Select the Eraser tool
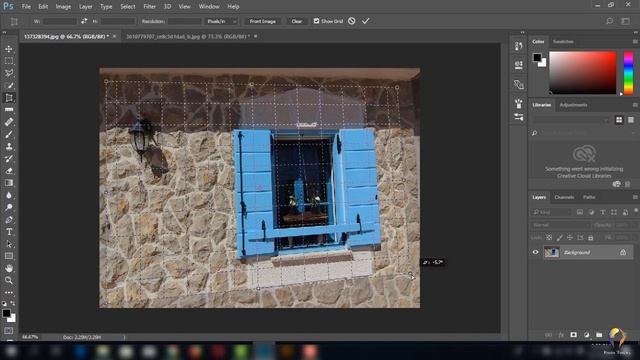Screen dimensions: 640x360 (x=9, y=171)
